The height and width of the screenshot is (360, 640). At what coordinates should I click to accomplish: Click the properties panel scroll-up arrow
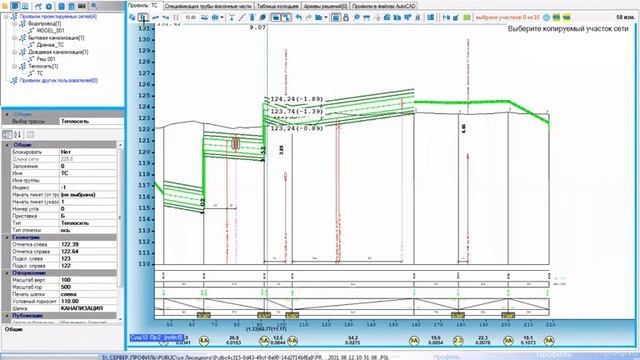tap(120, 145)
